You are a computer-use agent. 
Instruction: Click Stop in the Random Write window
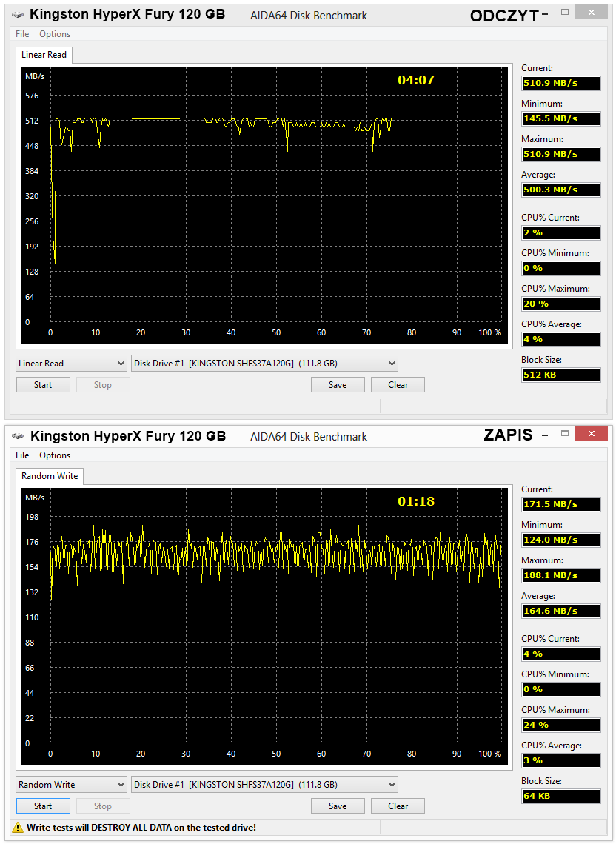tap(103, 806)
